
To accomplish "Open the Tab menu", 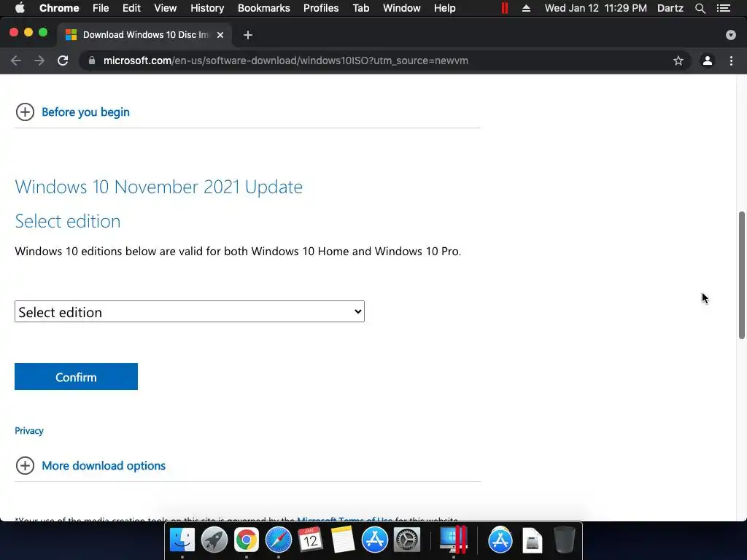I will 361,8.
